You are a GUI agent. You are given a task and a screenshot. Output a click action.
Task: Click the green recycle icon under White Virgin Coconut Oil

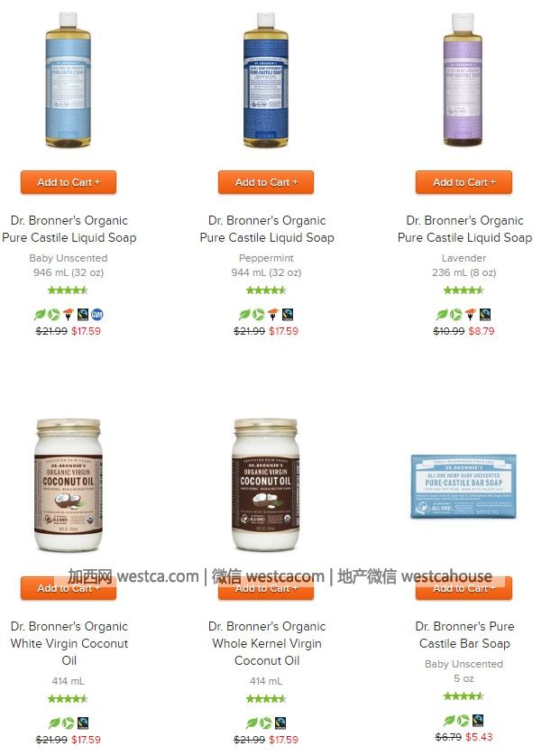point(69,723)
